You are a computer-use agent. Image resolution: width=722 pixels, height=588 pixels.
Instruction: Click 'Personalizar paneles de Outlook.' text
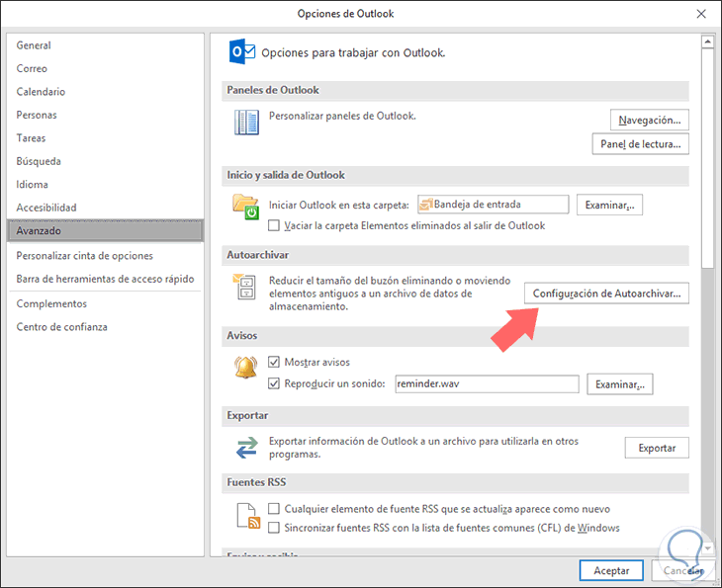pyautogui.click(x=342, y=116)
